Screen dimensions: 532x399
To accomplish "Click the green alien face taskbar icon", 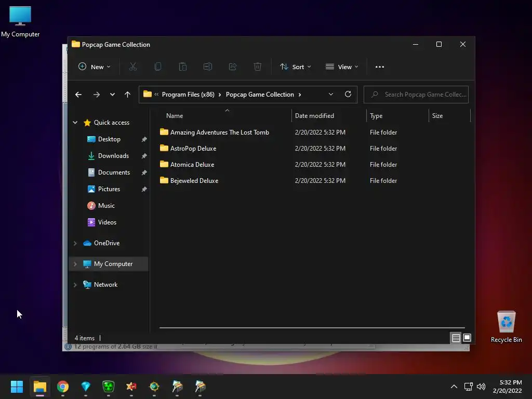I will click(x=108, y=387).
